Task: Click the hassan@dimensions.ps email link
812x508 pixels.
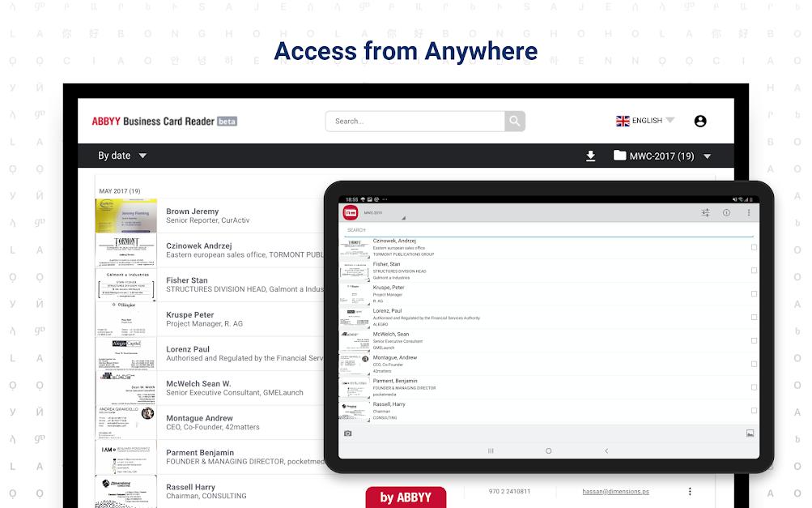Action: (x=615, y=492)
